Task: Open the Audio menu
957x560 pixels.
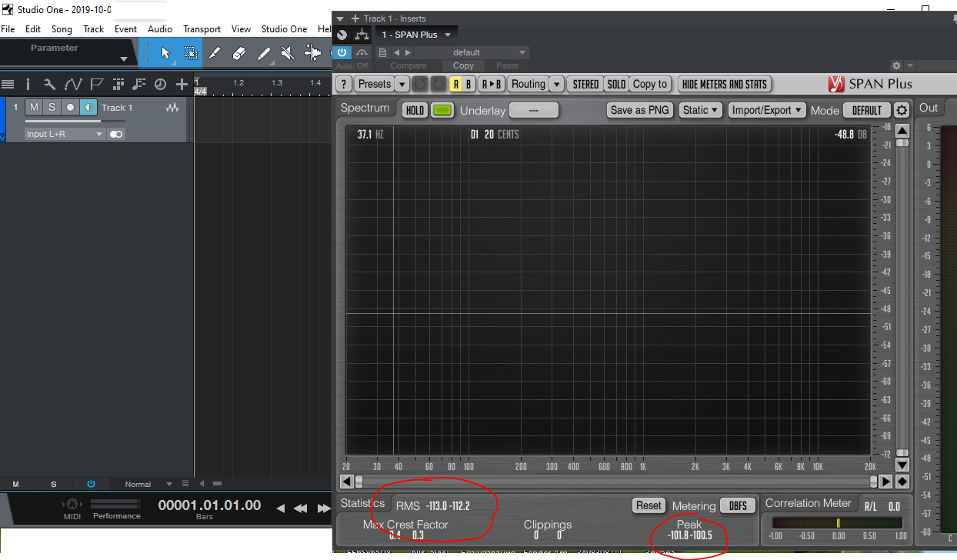Action: pyautogui.click(x=160, y=29)
